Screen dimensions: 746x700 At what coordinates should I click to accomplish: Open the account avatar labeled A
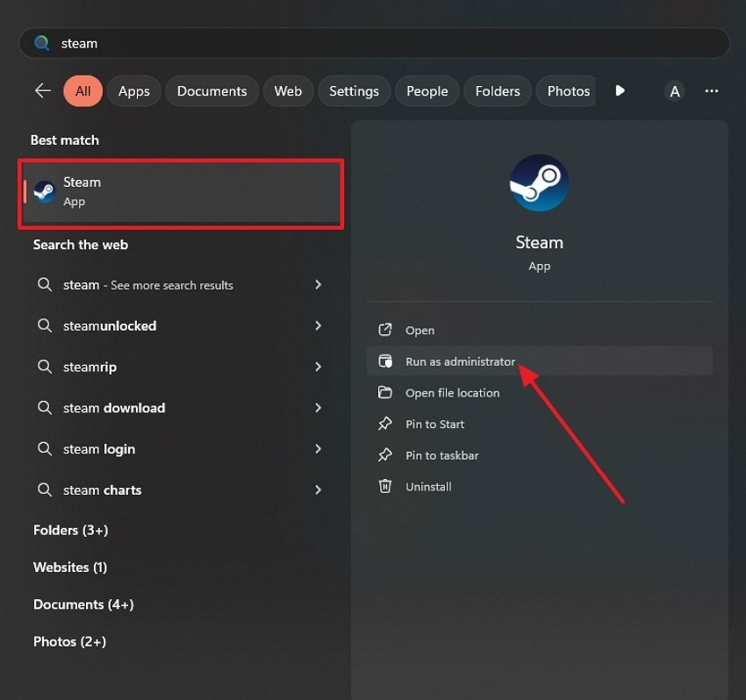pos(674,91)
